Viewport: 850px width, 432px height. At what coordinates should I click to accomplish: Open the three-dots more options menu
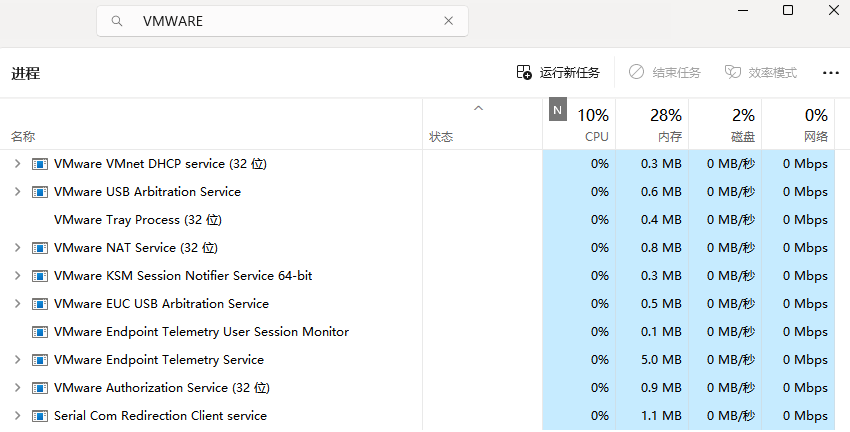pyautogui.click(x=830, y=72)
